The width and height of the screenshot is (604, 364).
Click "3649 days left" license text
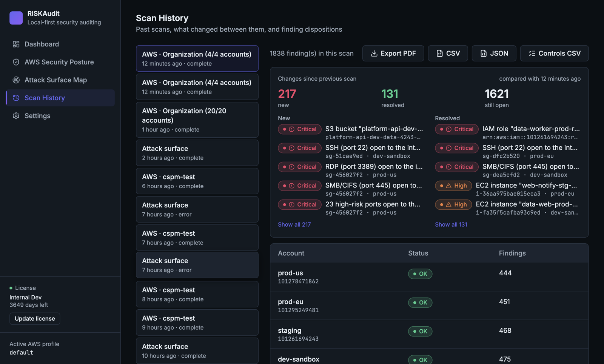[29, 305]
